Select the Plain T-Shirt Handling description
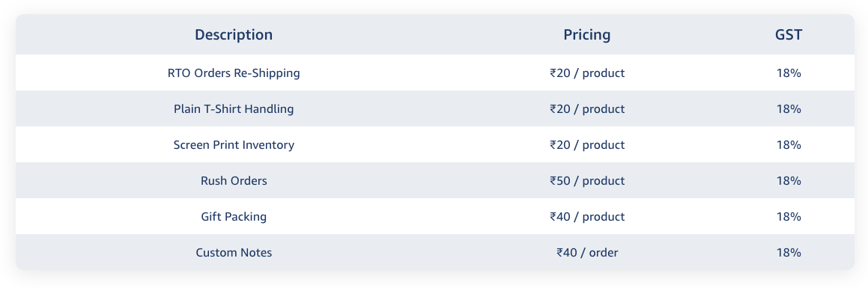Image resolution: width=868 pixels, height=288 pixels. point(234,109)
